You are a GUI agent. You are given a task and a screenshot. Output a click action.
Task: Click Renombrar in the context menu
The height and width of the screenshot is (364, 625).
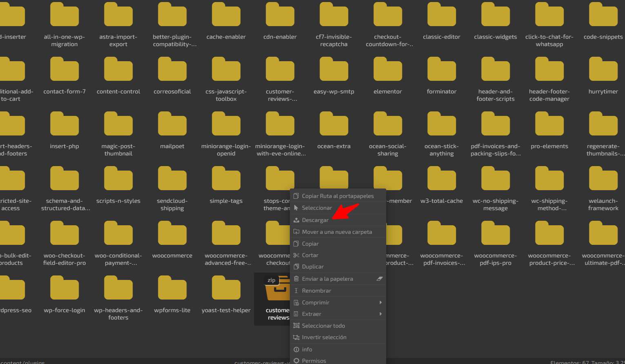tap(338, 291)
